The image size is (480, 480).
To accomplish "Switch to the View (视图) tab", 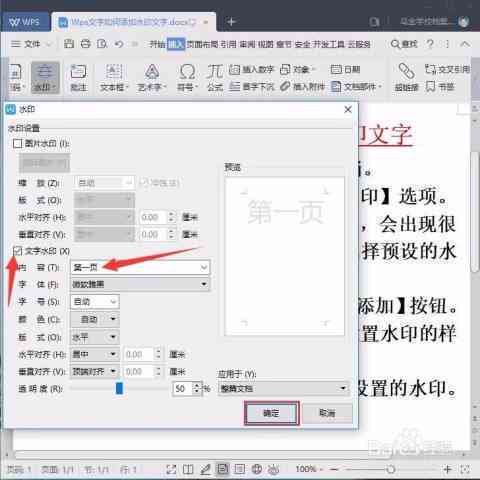I will click(266, 44).
